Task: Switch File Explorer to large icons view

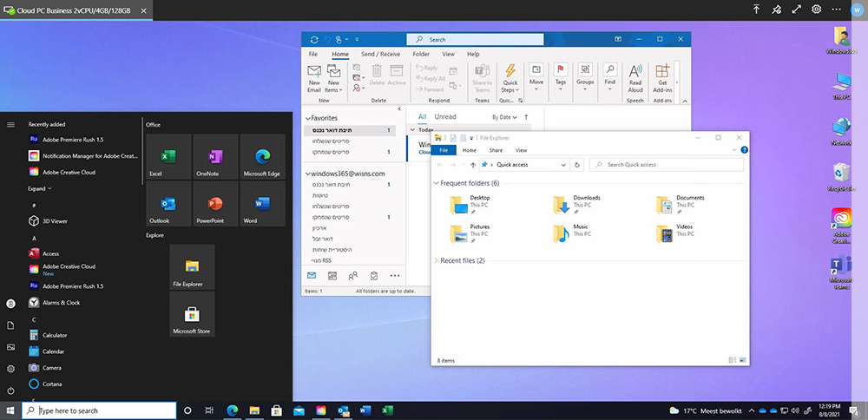Action: 742,360
